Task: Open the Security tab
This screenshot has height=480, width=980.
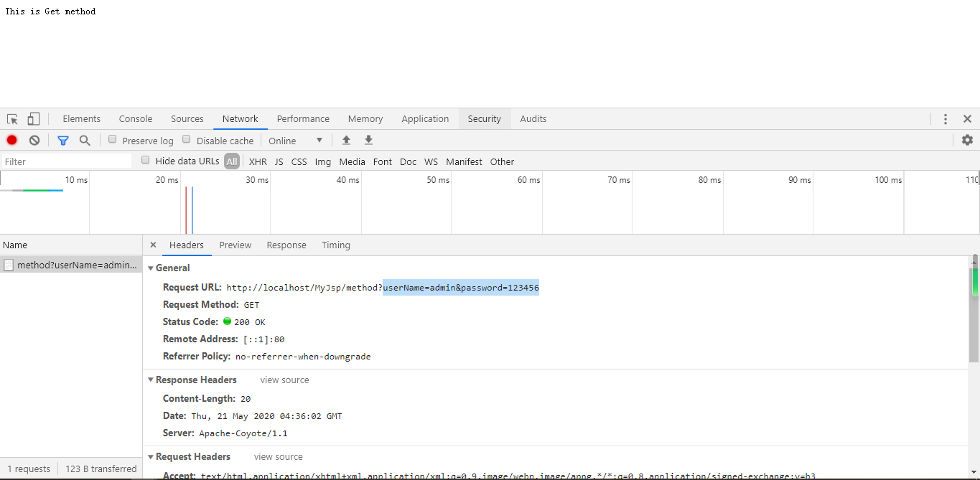Action: click(485, 119)
